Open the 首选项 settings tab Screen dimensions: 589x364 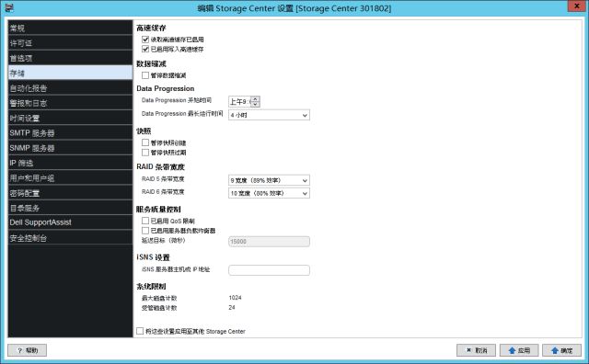point(70,58)
